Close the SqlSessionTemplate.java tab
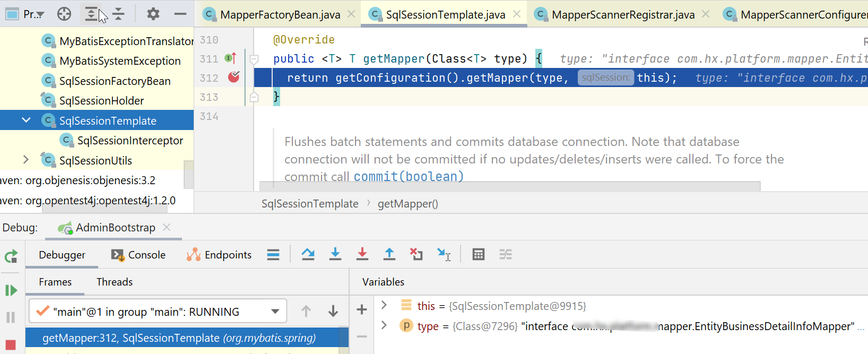This screenshot has width=868, height=354. (517, 14)
